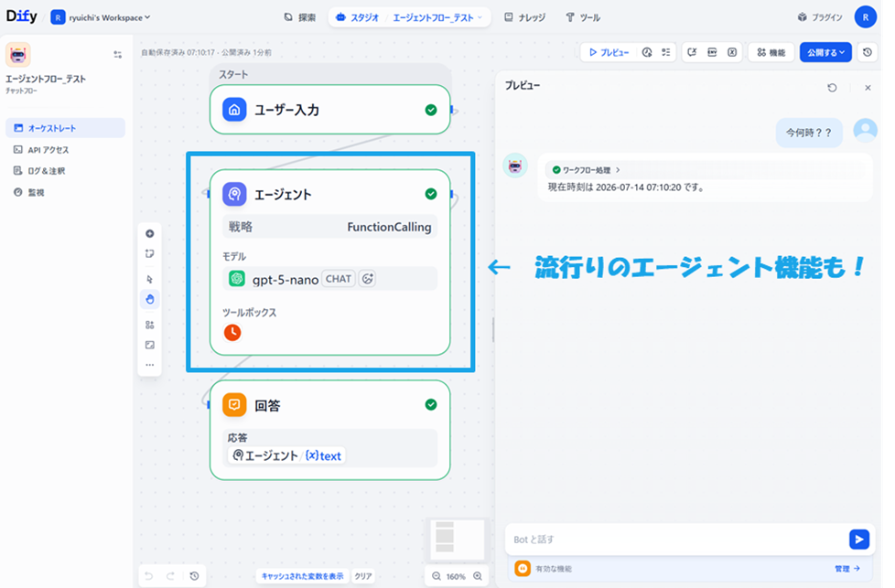Click the redo button
The width and height of the screenshot is (895, 588).
[170, 576]
